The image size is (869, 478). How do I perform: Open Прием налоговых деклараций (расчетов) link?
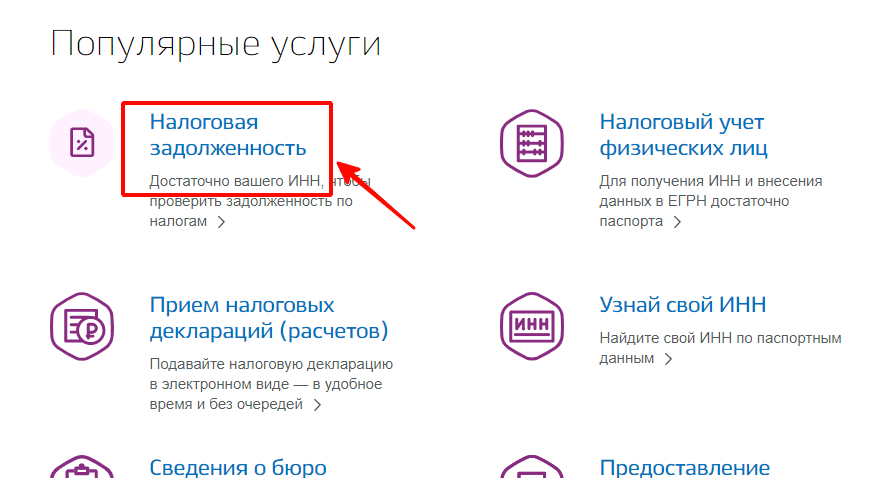pyautogui.click(x=269, y=318)
